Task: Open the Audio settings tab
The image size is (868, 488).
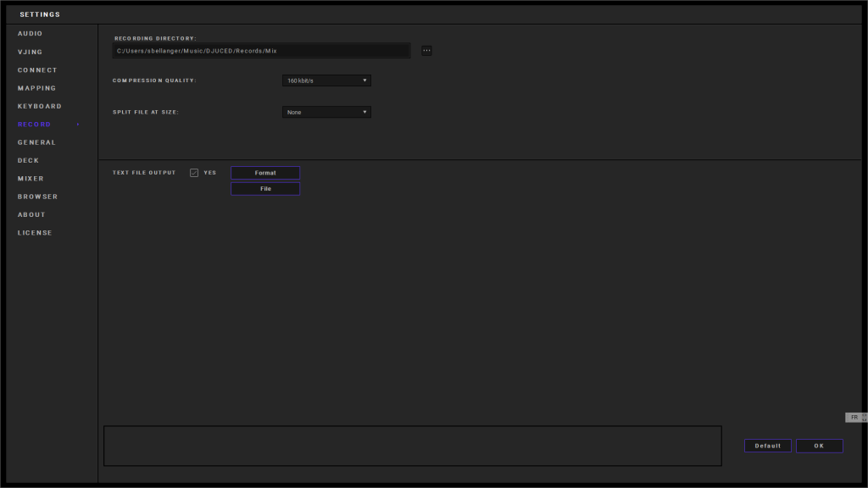Action: 31,34
